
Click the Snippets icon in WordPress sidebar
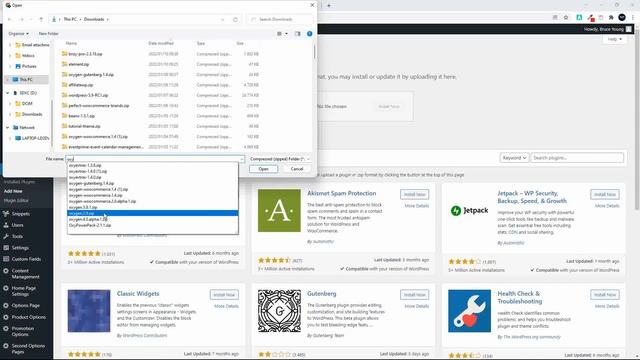point(6,213)
